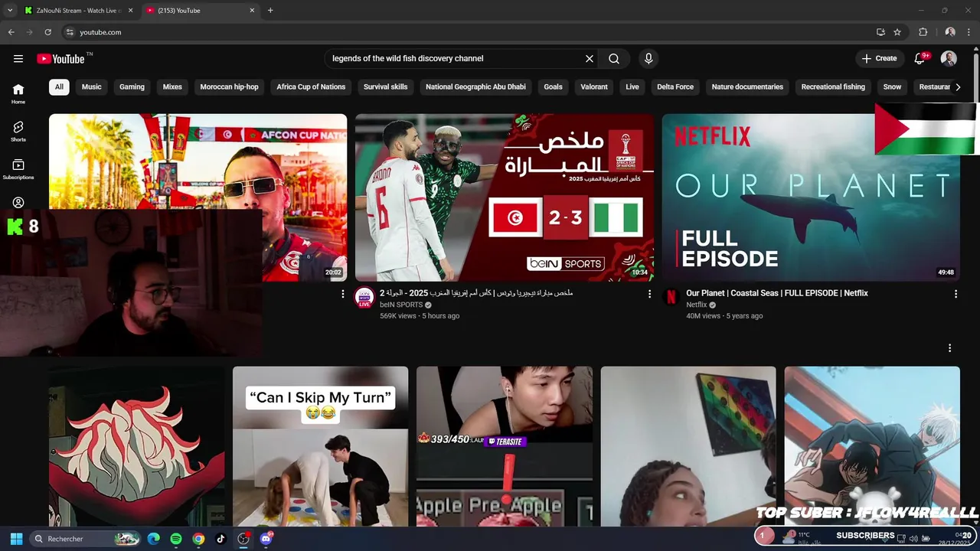Viewport: 980px width, 551px height.
Task: Open the Shorts shelf three-dot menu
Action: click(949, 348)
